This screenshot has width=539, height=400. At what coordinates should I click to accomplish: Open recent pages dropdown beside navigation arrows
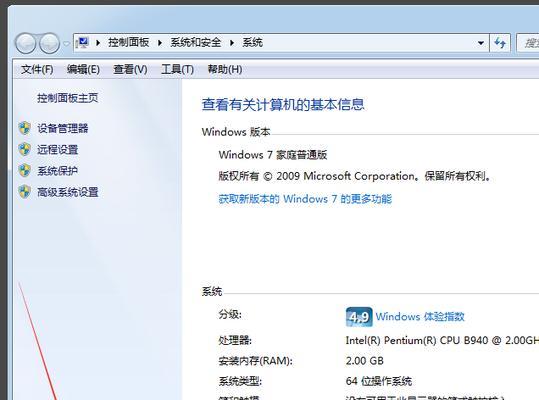coord(66,44)
